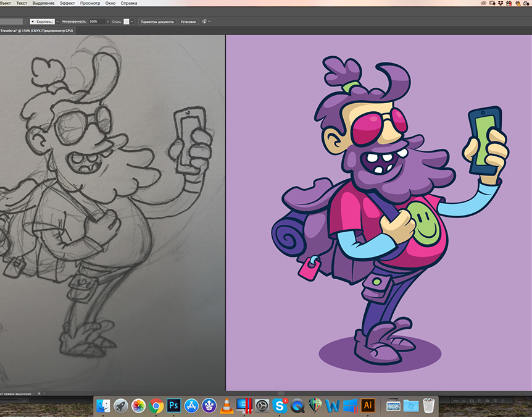Open the Справка menu

coord(129,3)
